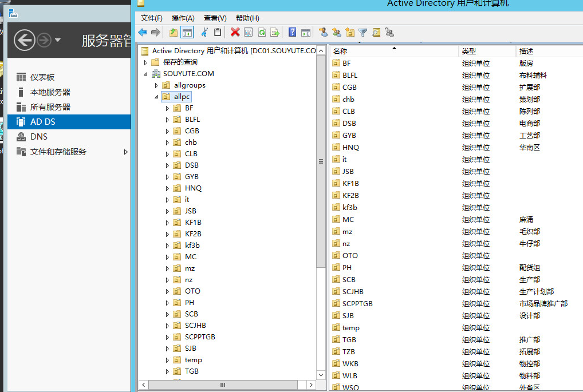This screenshot has height=392, width=583.
Task: Open 文件和存储服务 in Server Manager sidebar
Action: (x=69, y=152)
